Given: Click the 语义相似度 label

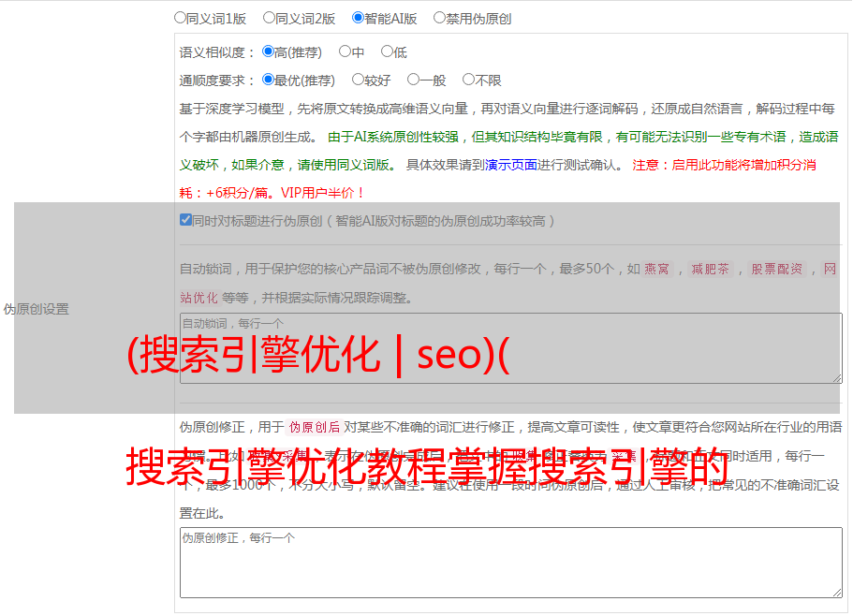Looking at the screenshot, I should pos(217,52).
